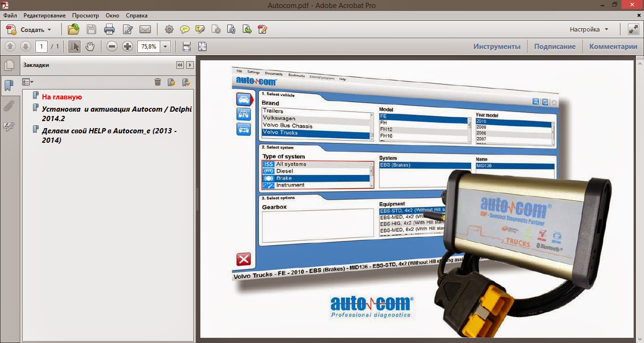Image resolution: width=644 pixels, height=343 pixels.
Task: Open the 'Делаем свой HELP в Autocom_e' bookmark
Action: point(109,135)
